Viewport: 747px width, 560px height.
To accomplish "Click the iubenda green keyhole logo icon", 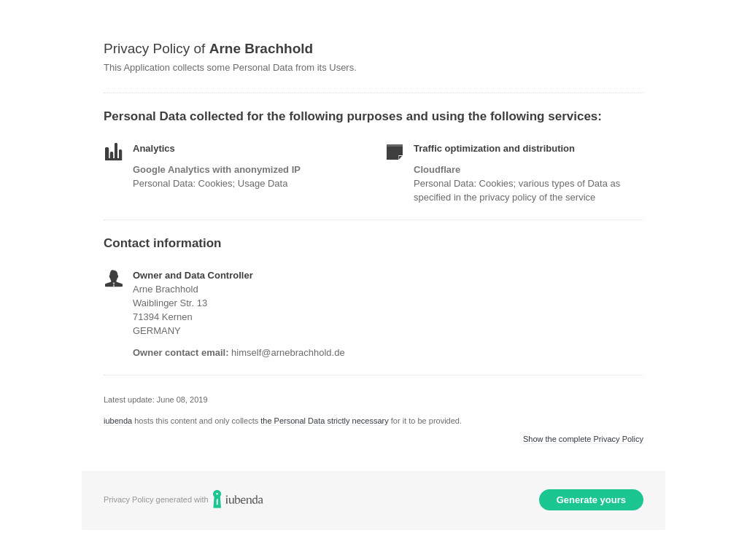I will (217, 499).
